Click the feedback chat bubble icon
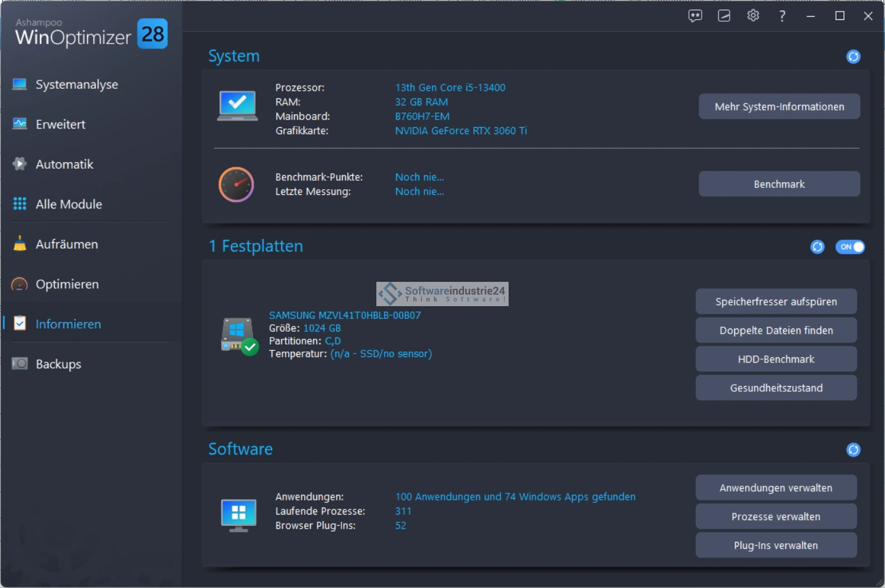 695,16
